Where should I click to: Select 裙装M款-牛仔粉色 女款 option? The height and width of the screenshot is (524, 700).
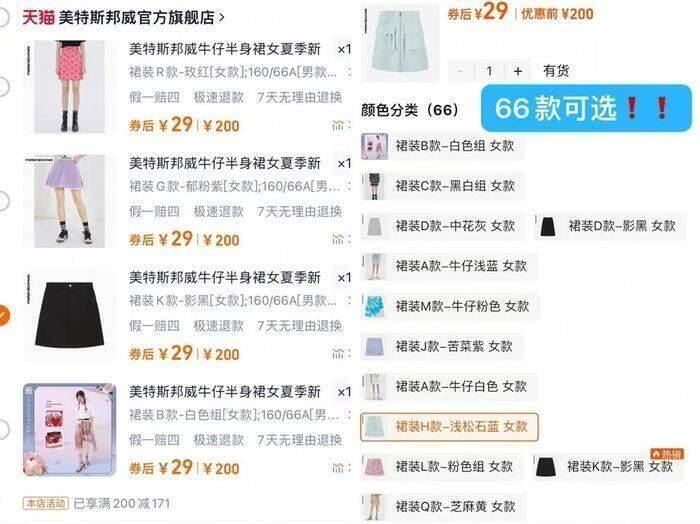449,306
